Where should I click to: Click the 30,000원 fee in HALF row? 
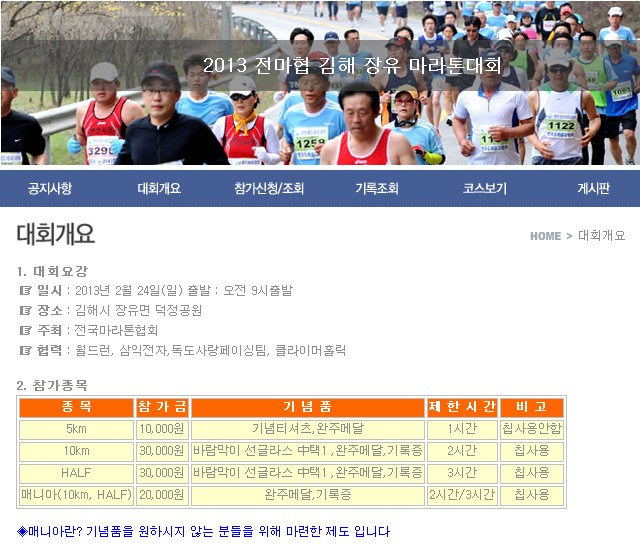tap(162, 473)
